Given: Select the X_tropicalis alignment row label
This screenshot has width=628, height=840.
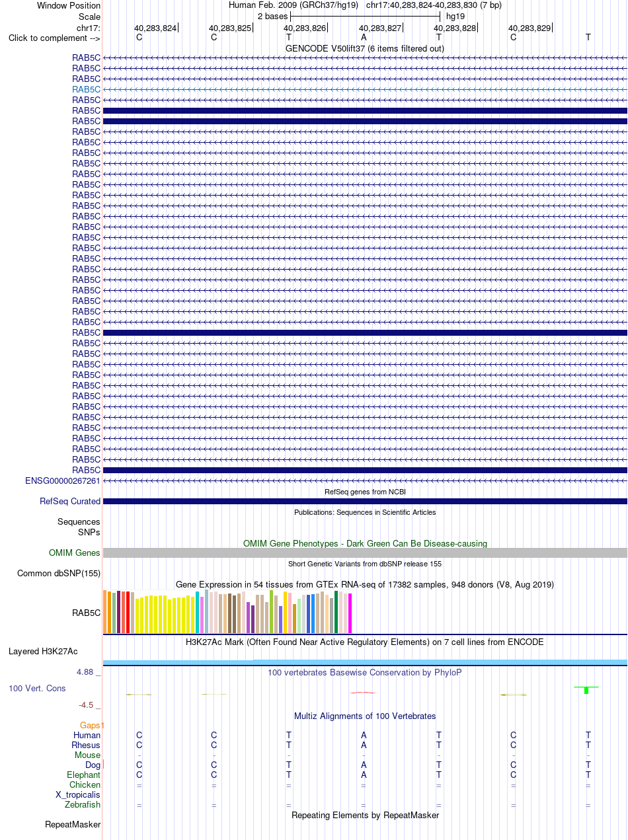Looking at the screenshot, I should coord(79,795).
